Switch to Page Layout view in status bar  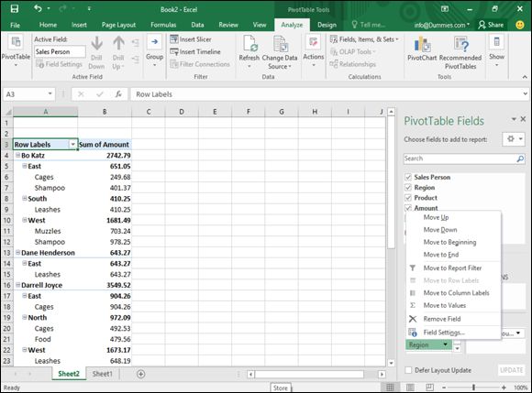(410, 387)
